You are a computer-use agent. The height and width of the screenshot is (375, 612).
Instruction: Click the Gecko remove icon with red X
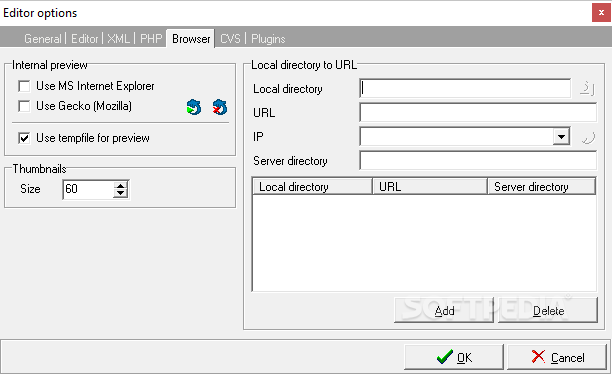(220, 107)
